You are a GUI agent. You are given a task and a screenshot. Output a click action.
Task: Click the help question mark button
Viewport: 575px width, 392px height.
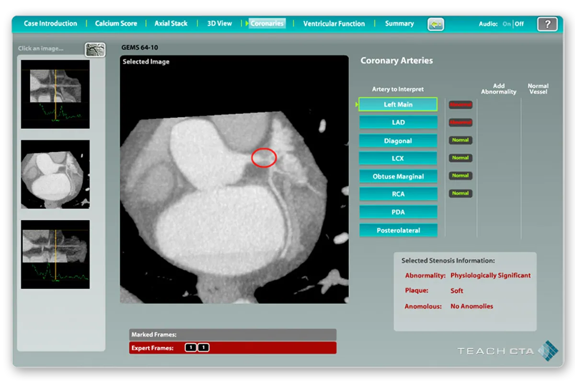pos(547,24)
